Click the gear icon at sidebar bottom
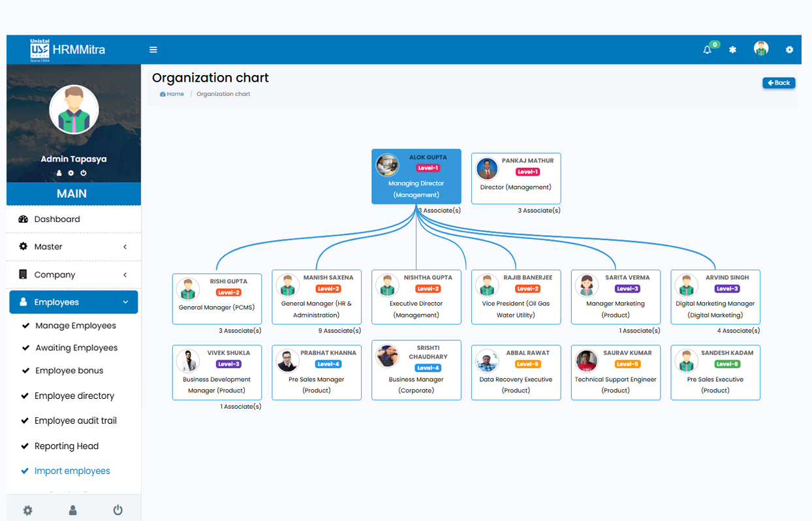 point(27,510)
